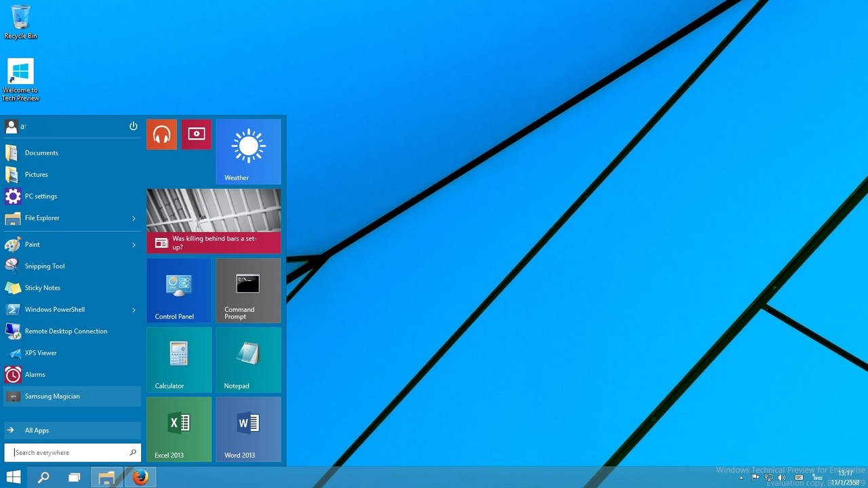
Task: Open Samsung Magician
Action: [x=72, y=396]
